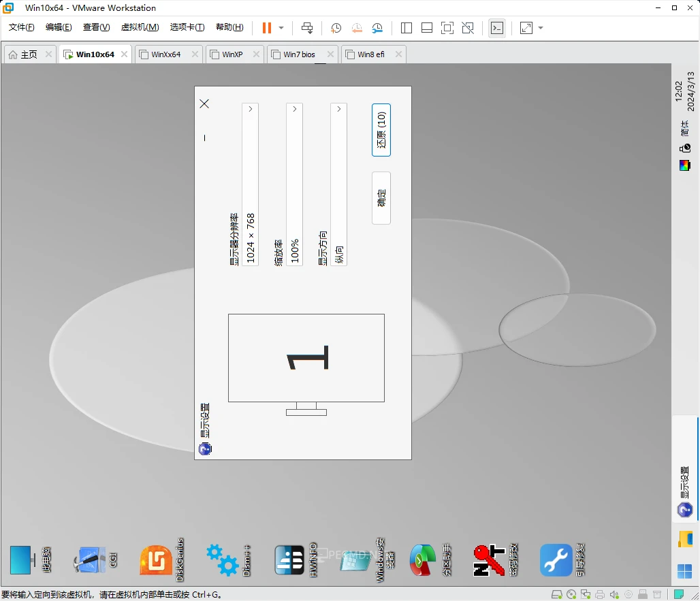Expand the 显示方向 纵向 dropdown

(338, 184)
